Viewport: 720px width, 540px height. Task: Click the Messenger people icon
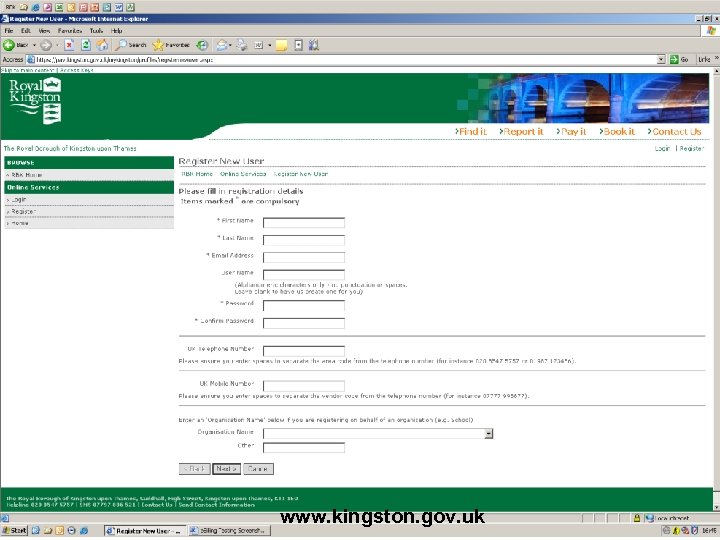[x=314, y=45]
